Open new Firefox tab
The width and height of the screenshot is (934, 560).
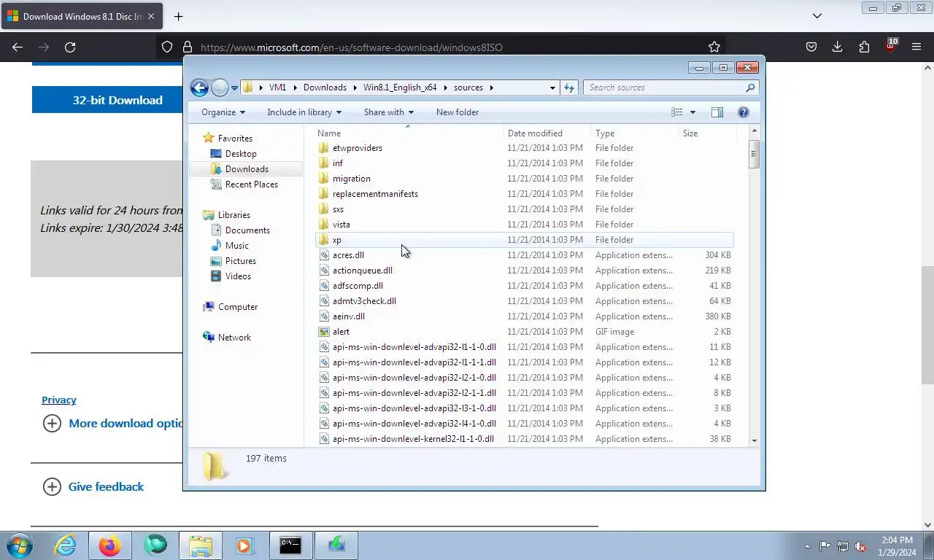pos(178,16)
